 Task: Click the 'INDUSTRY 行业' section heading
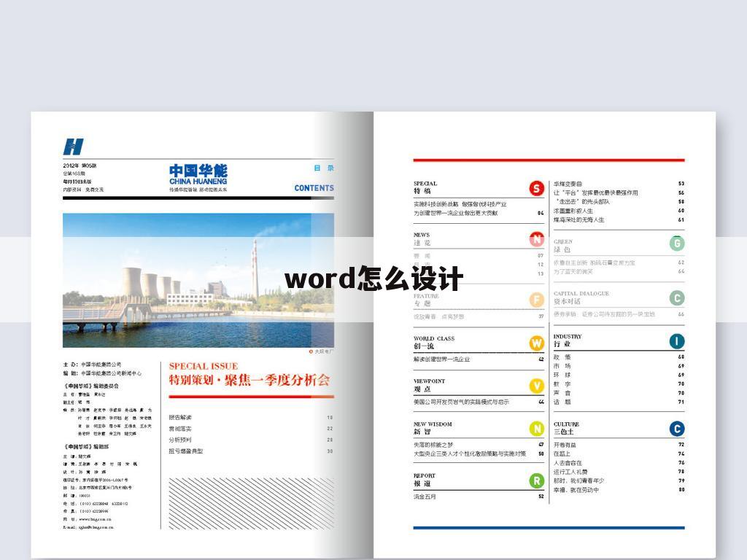tap(568, 340)
